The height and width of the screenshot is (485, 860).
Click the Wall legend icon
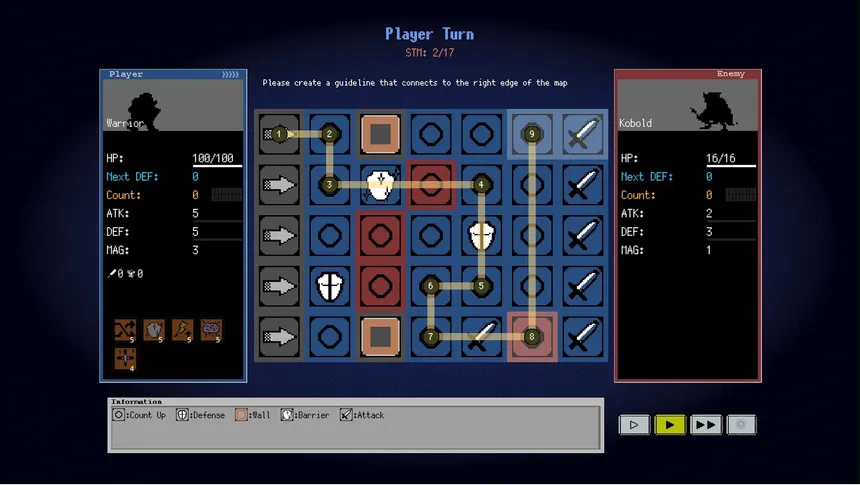coord(241,415)
